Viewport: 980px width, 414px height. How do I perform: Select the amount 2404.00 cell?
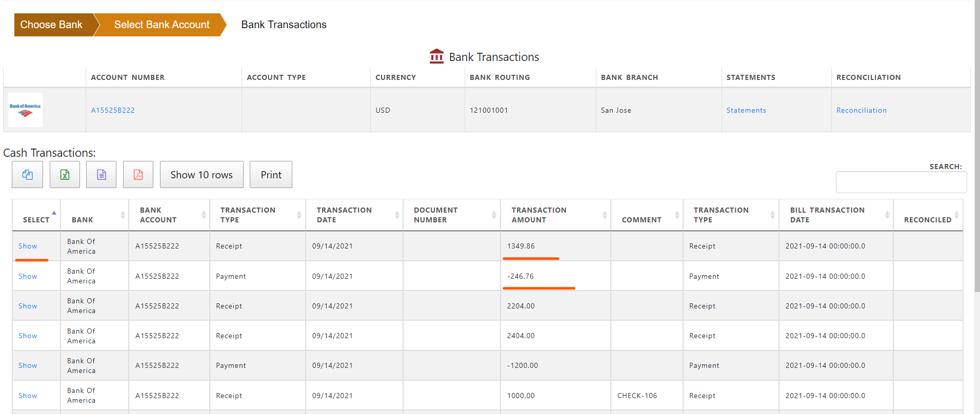pyautogui.click(x=555, y=336)
